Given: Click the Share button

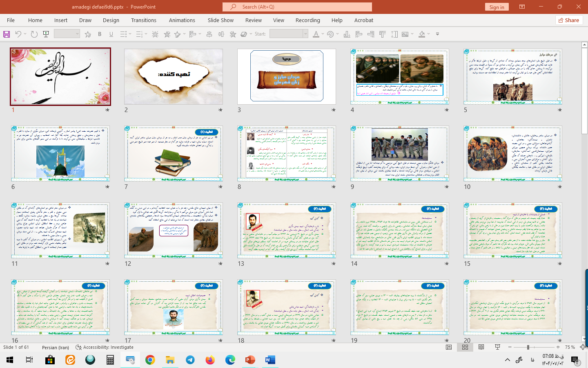Looking at the screenshot, I should pos(568,20).
